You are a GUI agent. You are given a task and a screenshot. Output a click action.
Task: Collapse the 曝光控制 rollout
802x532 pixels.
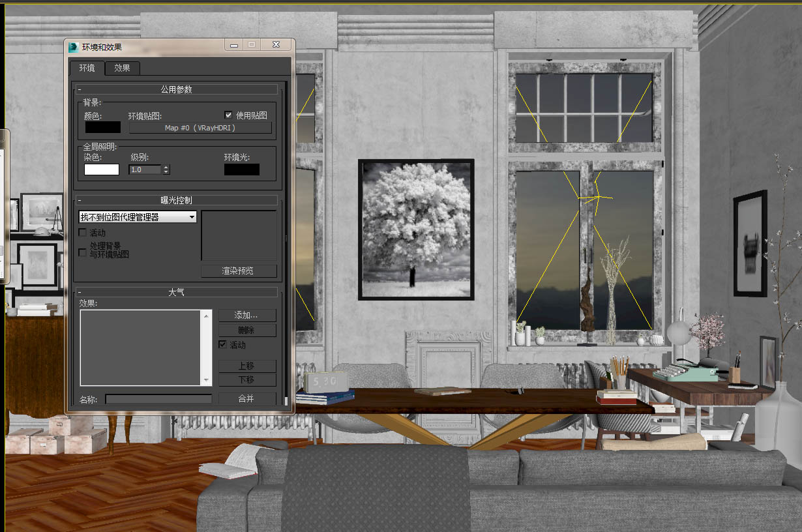pos(177,201)
